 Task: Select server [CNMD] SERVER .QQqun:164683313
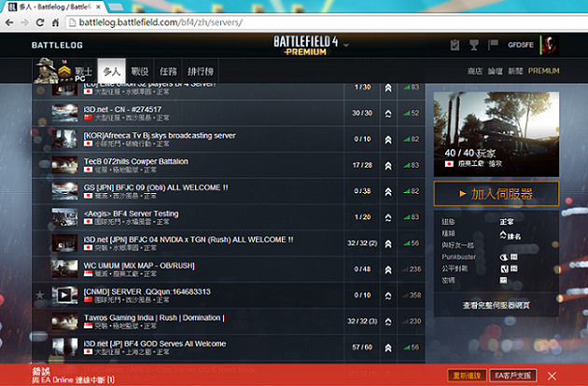click(228, 296)
